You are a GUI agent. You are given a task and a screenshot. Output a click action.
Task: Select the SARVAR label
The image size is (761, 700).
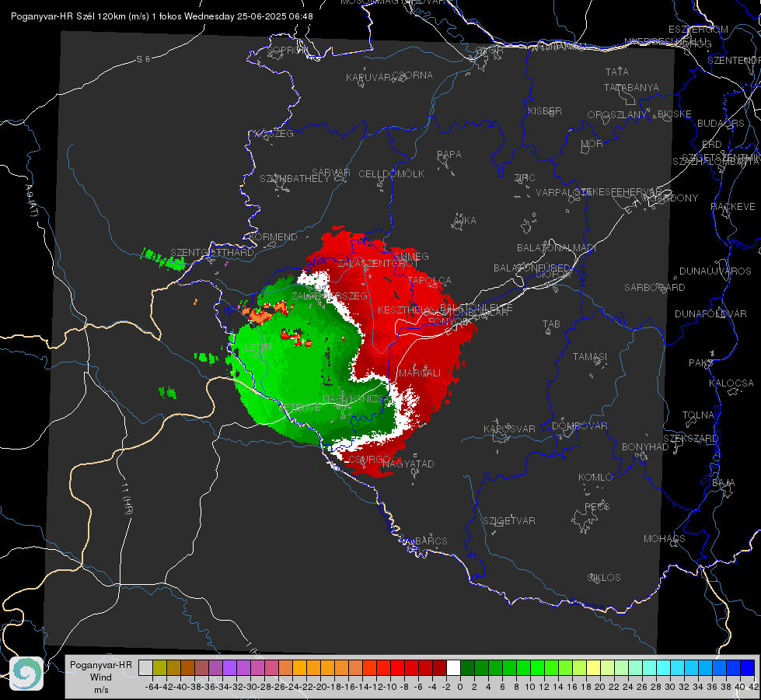(331, 173)
